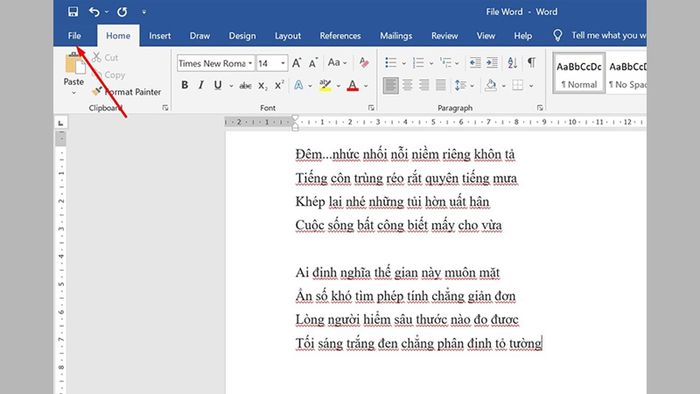Select Align Left
The width and height of the screenshot is (700, 394).
click(391, 85)
